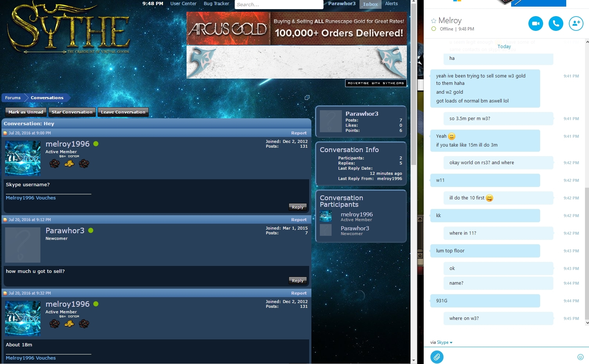
Task: Click the pop-out icon beside the breadcrumb
Action: 307,97
